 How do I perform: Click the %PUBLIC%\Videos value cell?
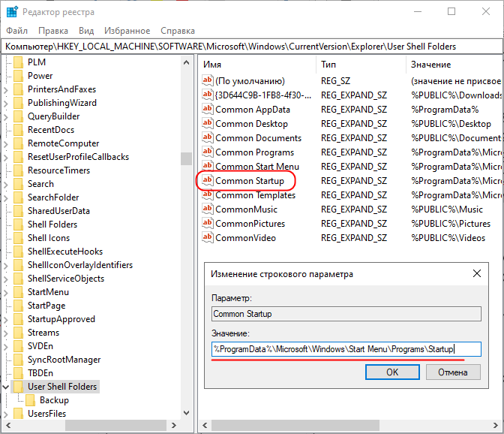coord(448,238)
